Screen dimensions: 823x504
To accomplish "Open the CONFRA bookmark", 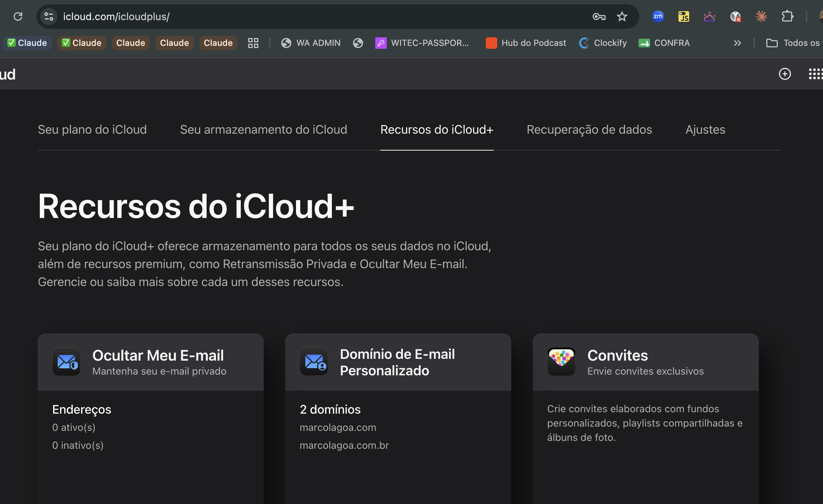I will (x=664, y=43).
